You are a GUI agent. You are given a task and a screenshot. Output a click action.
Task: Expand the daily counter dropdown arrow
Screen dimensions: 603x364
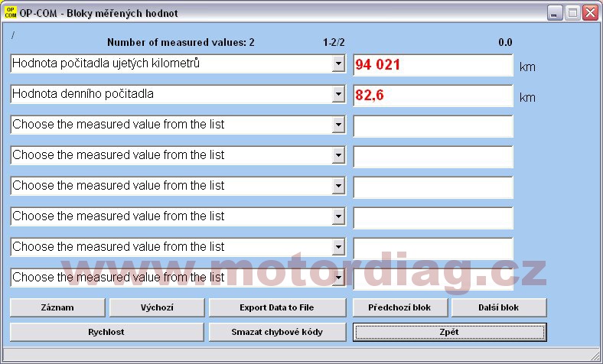(x=339, y=95)
